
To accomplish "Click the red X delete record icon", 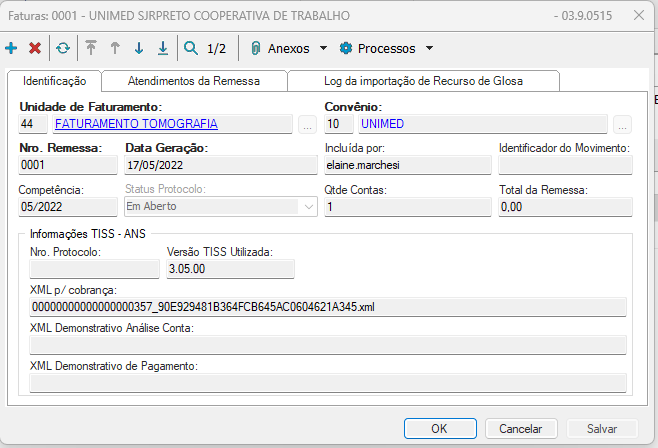I will (x=35, y=48).
